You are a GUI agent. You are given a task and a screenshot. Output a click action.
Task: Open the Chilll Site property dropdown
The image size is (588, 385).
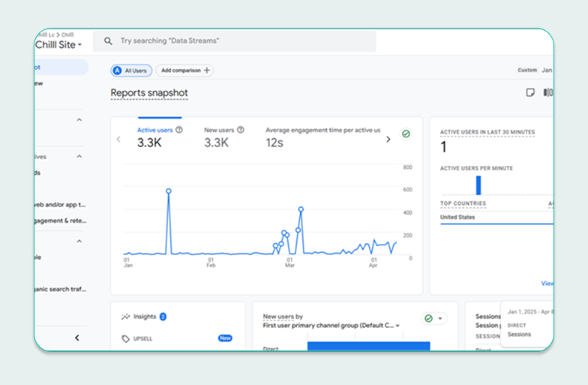point(59,45)
